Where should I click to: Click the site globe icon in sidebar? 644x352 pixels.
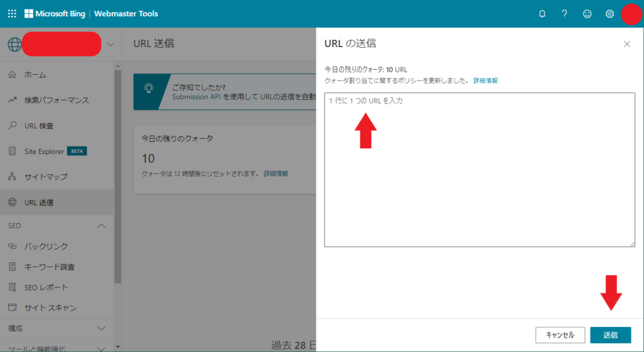click(15, 44)
